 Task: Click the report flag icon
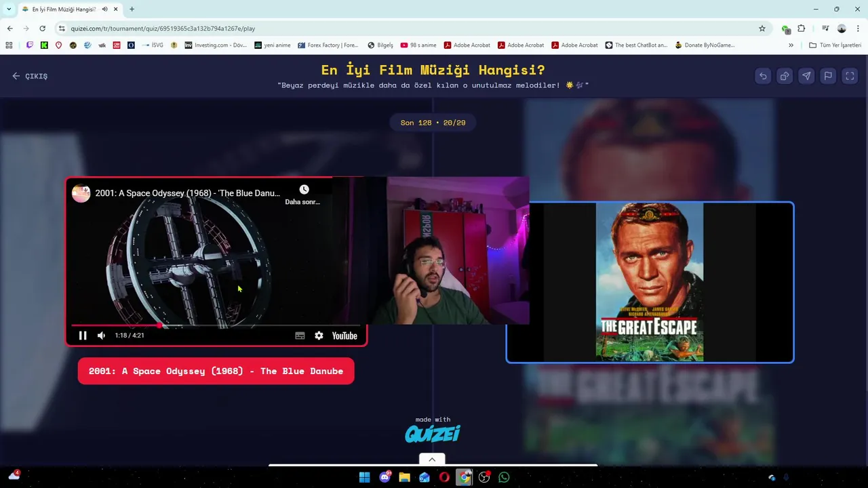coord(828,76)
